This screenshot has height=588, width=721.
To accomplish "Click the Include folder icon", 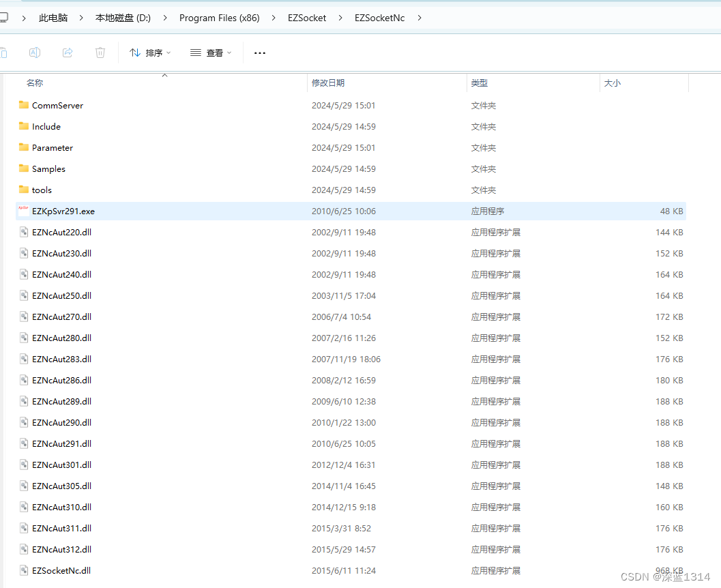I will point(24,126).
